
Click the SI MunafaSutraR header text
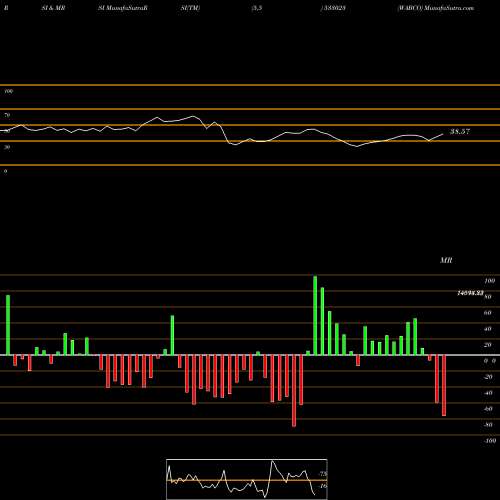coord(123,8)
